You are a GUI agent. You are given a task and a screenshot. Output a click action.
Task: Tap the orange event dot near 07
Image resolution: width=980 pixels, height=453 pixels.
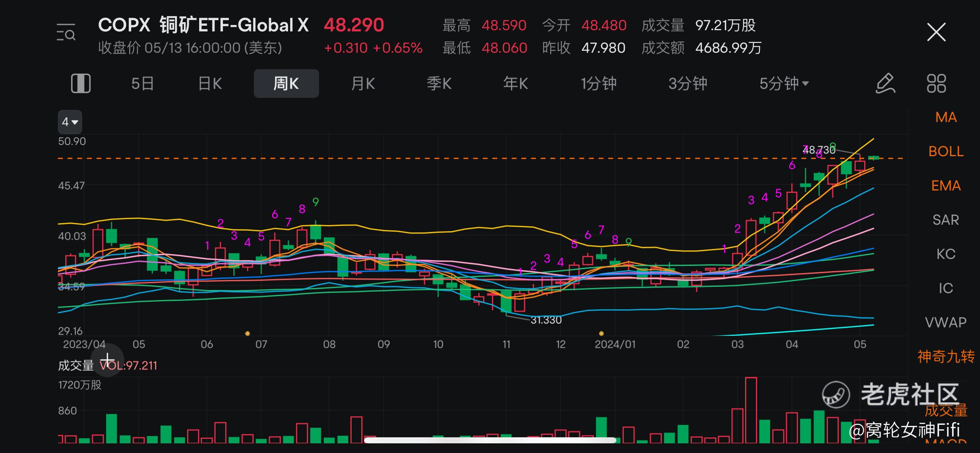click(x=247, y=333)
